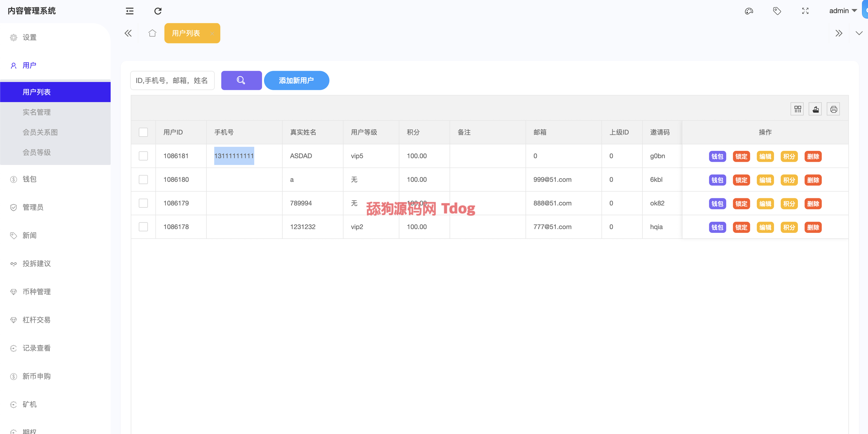The width and height of the screenshot is (868, 434).
Task: Open the column filter grid icon
Action: coord(797,109)
